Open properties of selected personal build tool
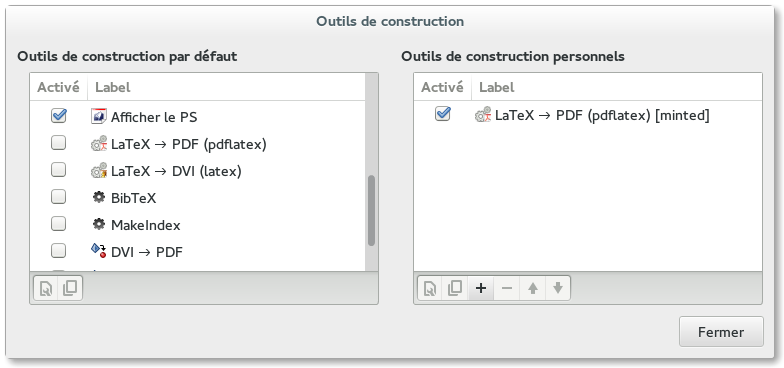The width and height of the screenshot is (784, 368). (430, 288)
